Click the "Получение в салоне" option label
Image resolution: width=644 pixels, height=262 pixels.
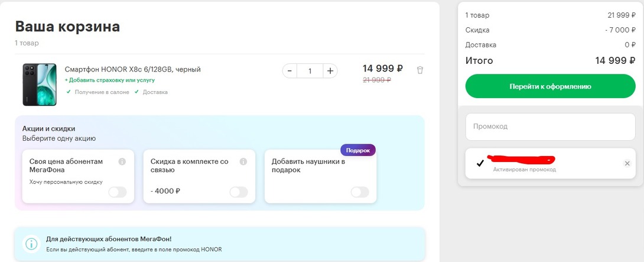pyautogui.click(x=101, y=92)
